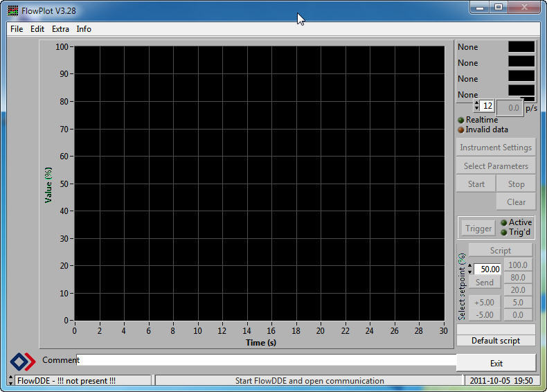
Task: Click the Start button
Action: (476, 184)
